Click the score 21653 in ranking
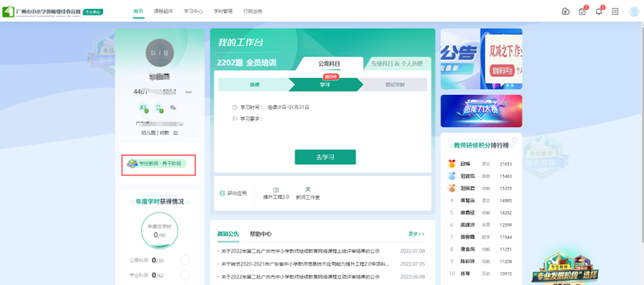 point(505,164)
